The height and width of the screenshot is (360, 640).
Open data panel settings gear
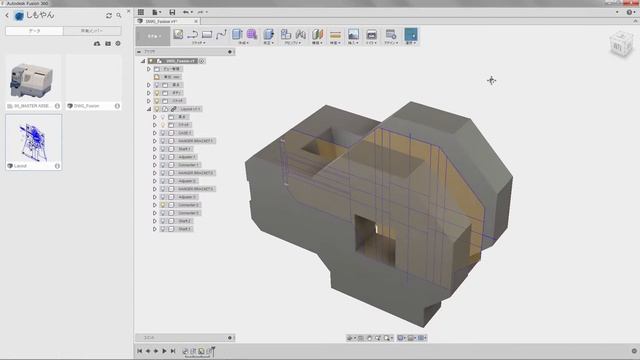(118, 43)
